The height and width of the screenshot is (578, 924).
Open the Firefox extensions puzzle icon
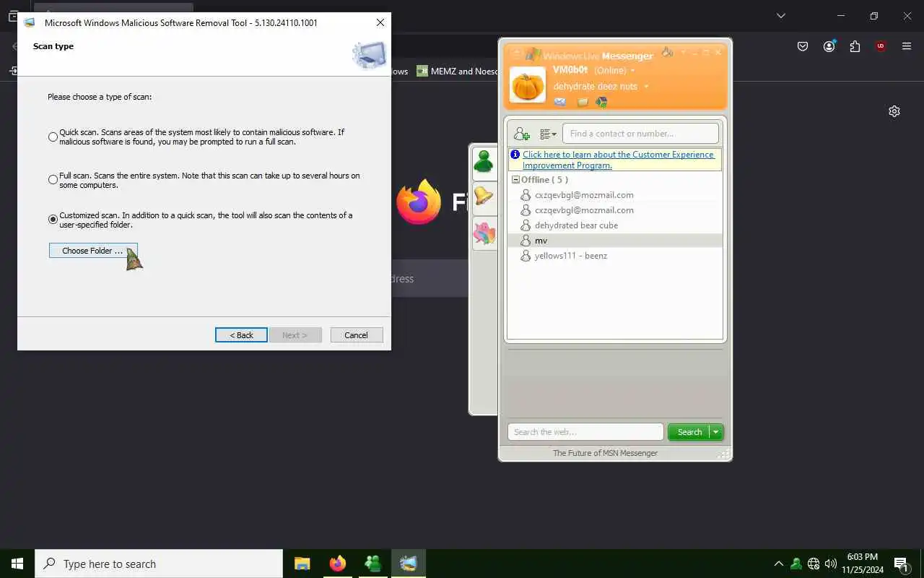point(855,46)
